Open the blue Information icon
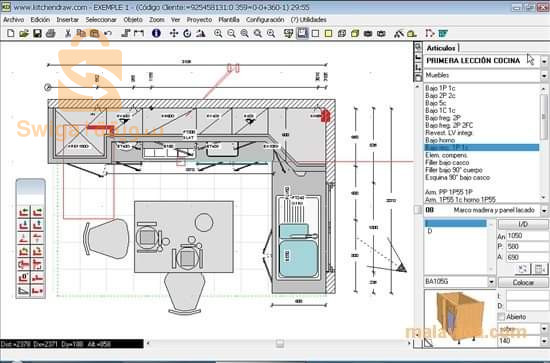Image resolution: width=550 pixels, height=363 pixels. tap(156, 33)
